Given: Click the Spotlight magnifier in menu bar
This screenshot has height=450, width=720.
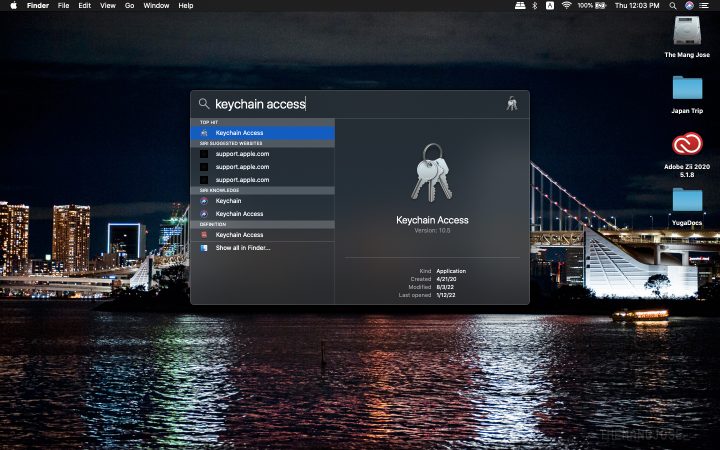Looking at the screenshot, I should coord(673,6).
